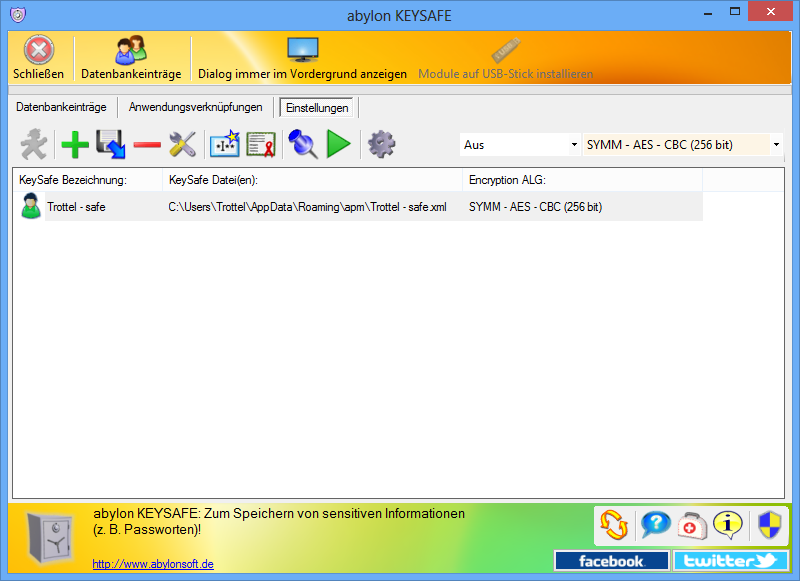Screen dimensions: 800x581
Task: Click the blue pushpin magnifier icon
Action: 303,144
